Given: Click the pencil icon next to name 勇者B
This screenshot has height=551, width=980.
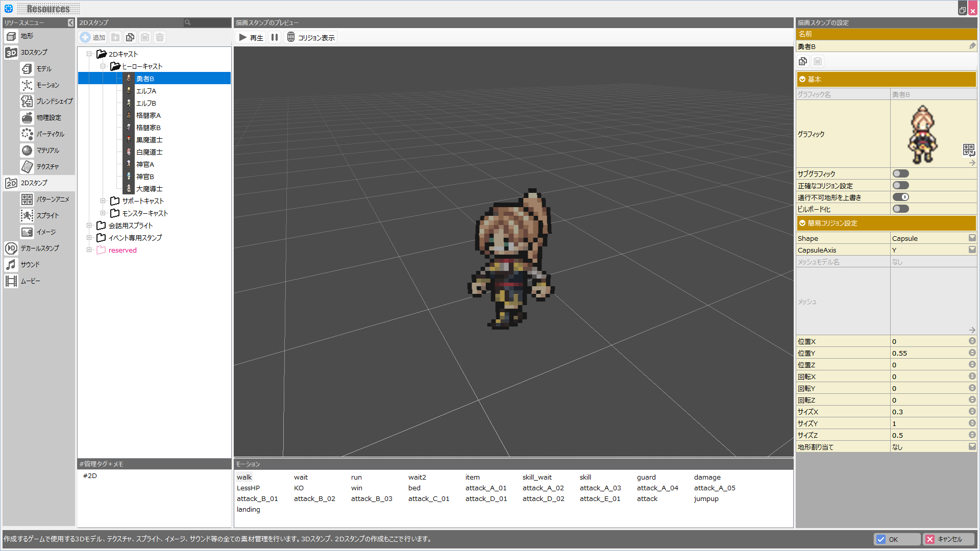Looking at the screenshot, I should [972, 46].
